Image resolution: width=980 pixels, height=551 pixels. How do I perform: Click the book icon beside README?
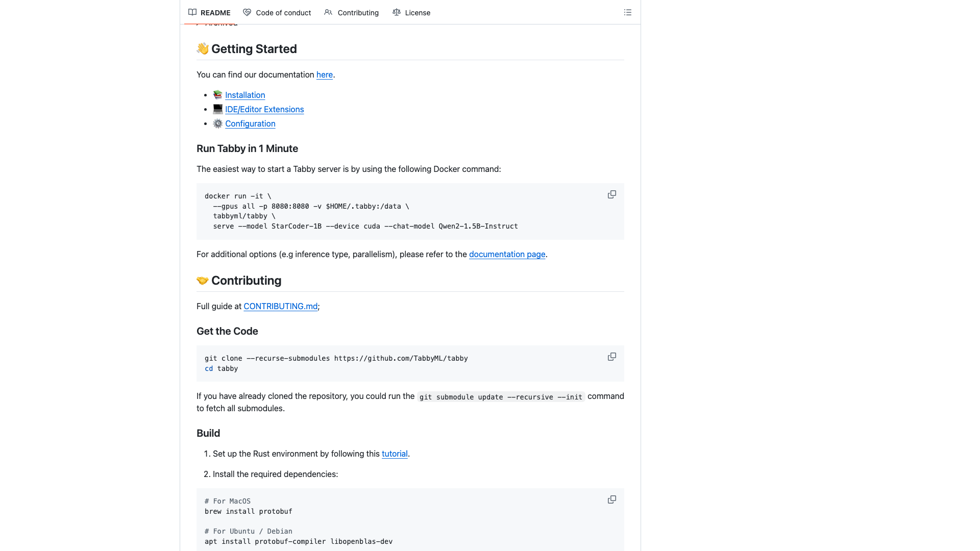click(x=192, y=12)
